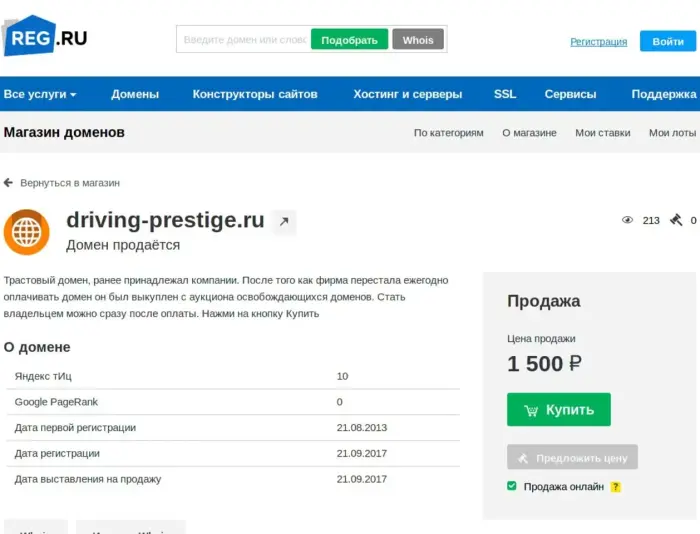Click the eye views counter icon
Viewport: 700px width, 534px height.
tap(628, 220)
